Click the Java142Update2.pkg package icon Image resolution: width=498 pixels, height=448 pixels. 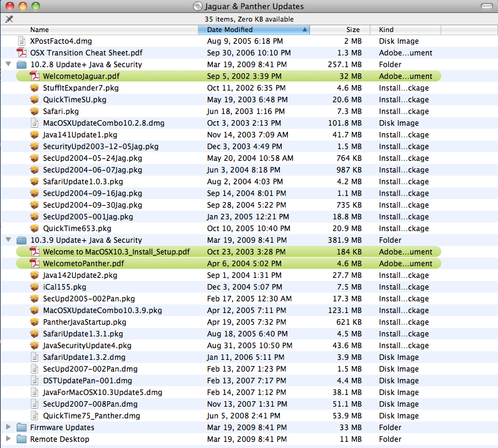click(35, 275)
